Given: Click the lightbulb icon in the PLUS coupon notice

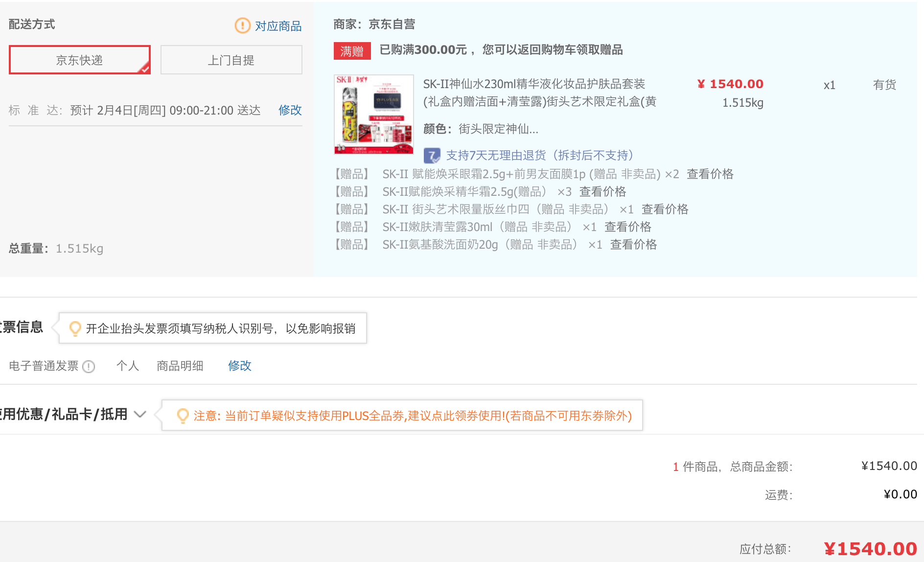Looking at the screenshot, I should point(183,416).
